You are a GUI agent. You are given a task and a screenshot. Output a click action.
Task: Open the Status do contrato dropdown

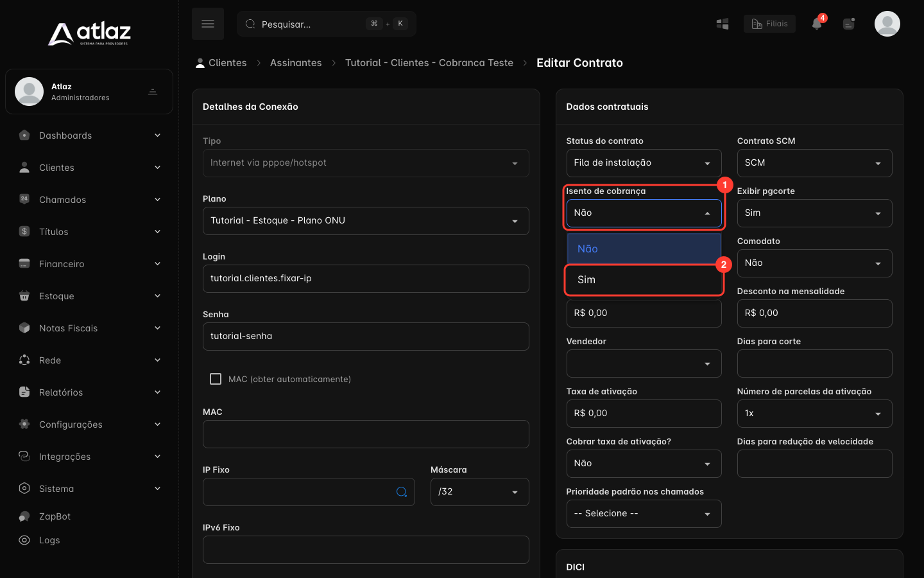pyautogui.click(x=644, y=163)
